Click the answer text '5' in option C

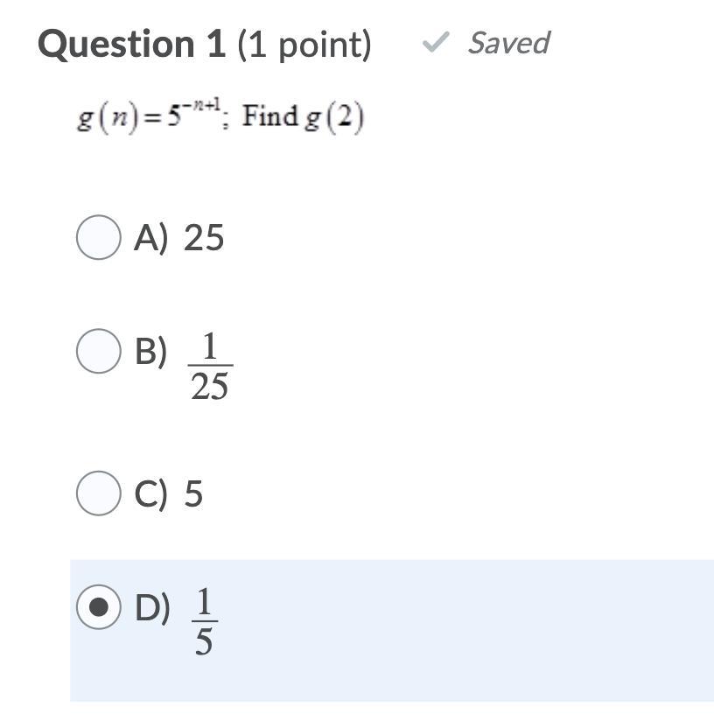pos(193,493)
